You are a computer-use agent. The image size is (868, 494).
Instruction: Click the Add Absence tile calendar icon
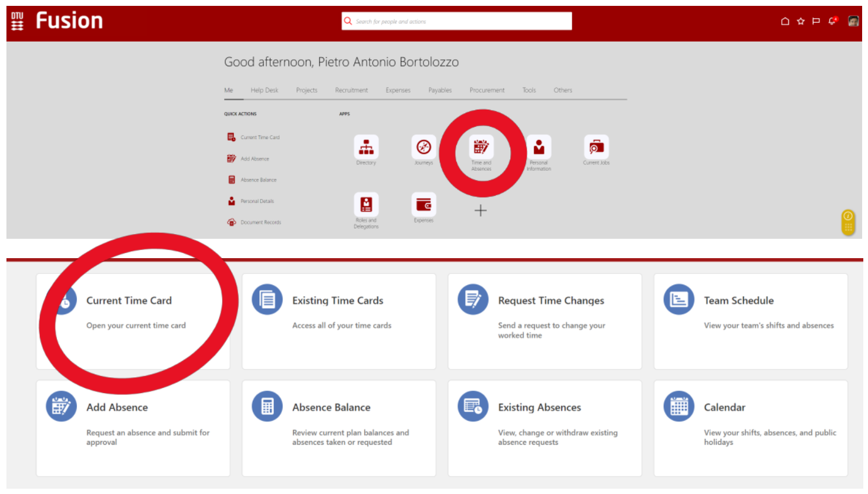[x=61, y=407]
